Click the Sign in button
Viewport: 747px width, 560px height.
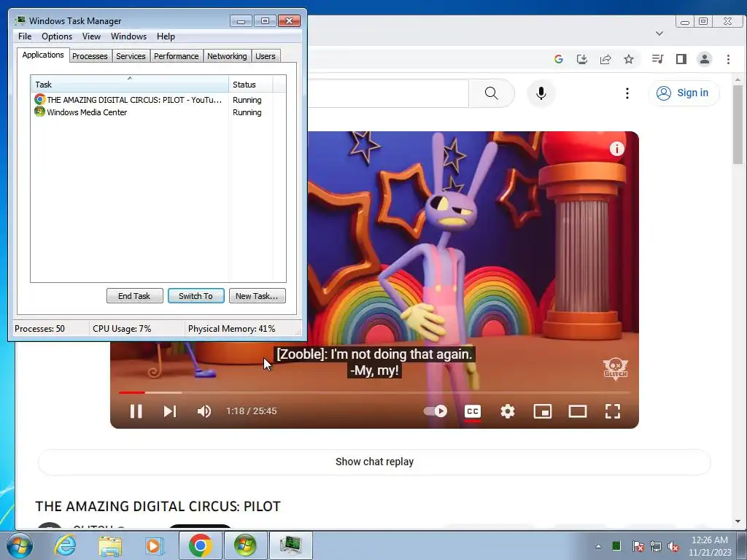point(683,93)
